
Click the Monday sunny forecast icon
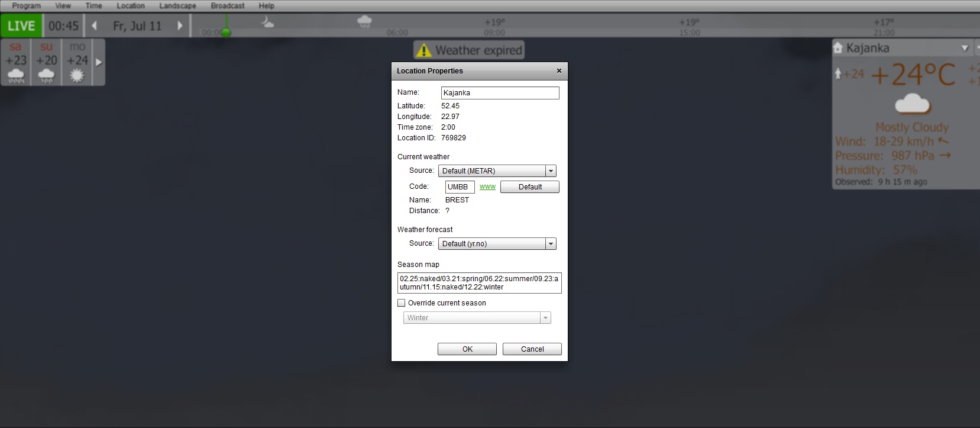coord(77,76)
